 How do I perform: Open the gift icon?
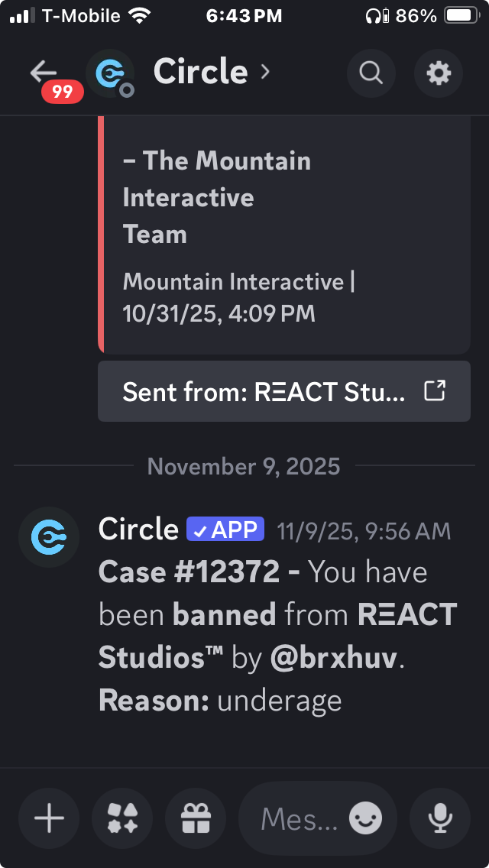196,819
